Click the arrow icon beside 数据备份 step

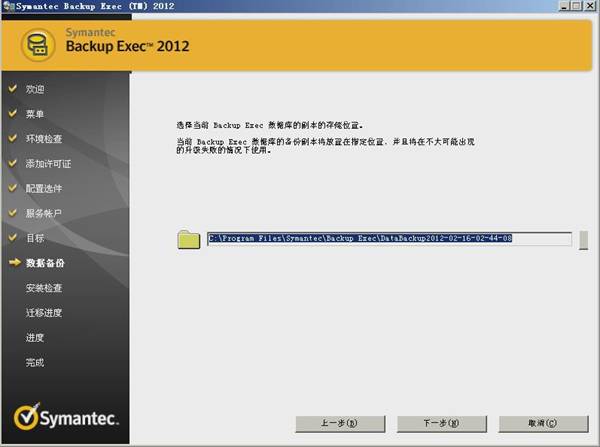tap(13, 263)
